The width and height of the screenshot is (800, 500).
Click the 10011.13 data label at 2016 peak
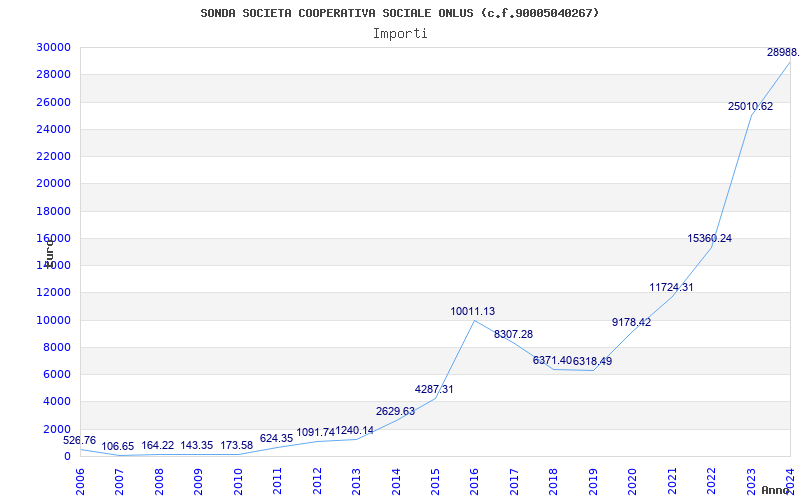[x=472, y=312]
